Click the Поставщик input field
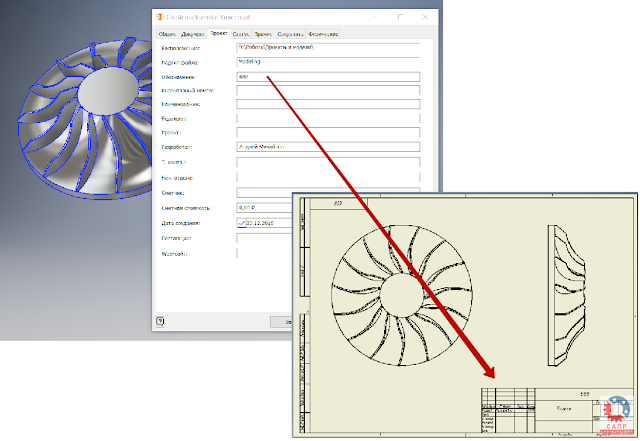640x441 pixels. (264, 238)
